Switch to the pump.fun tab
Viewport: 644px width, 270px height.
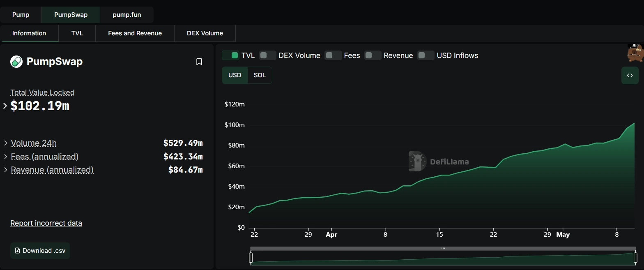point(126,15)
